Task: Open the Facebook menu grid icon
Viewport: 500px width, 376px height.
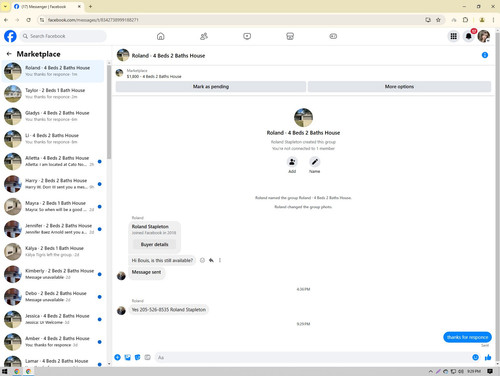Action: [453, 36]
